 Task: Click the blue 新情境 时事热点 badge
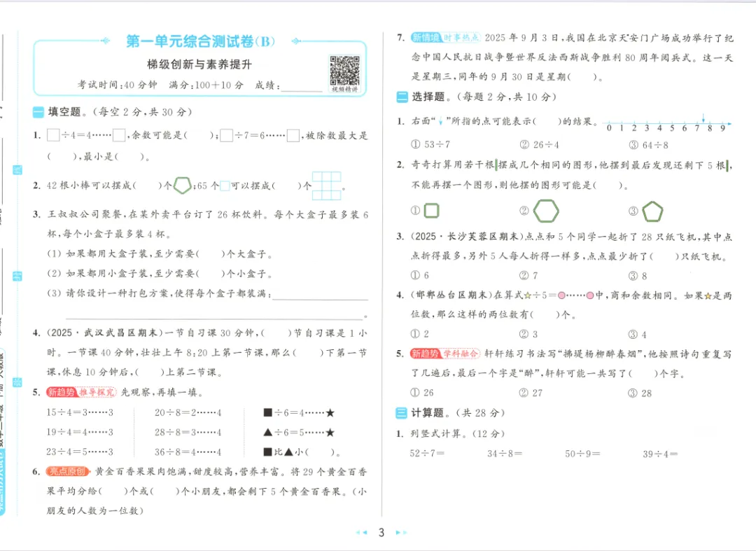[x=446, y=38]
